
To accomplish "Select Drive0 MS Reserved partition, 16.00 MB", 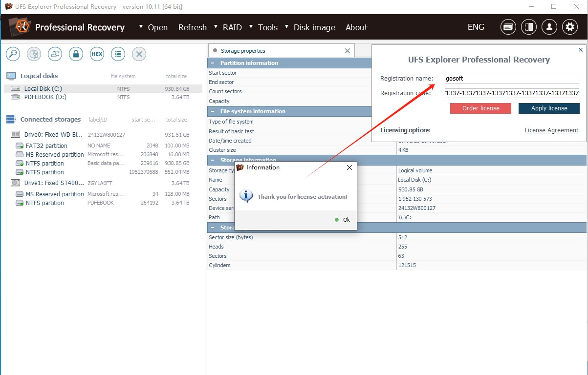I will [x=103, y=155].
